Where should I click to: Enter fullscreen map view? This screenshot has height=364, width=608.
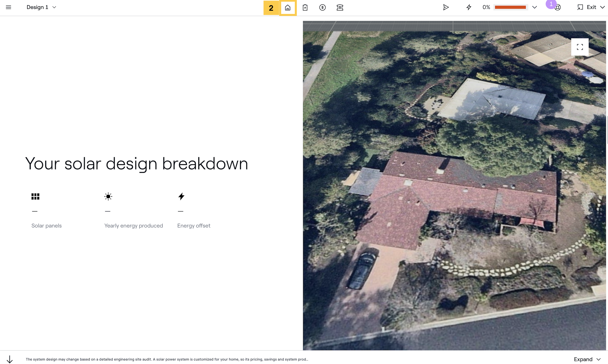pyautogui.click(x=580, y=47)
